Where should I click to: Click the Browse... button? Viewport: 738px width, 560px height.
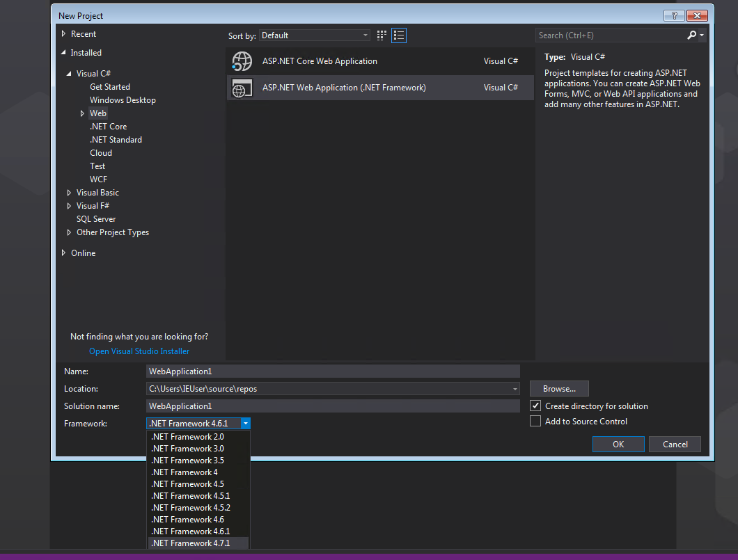coord(559,389)
